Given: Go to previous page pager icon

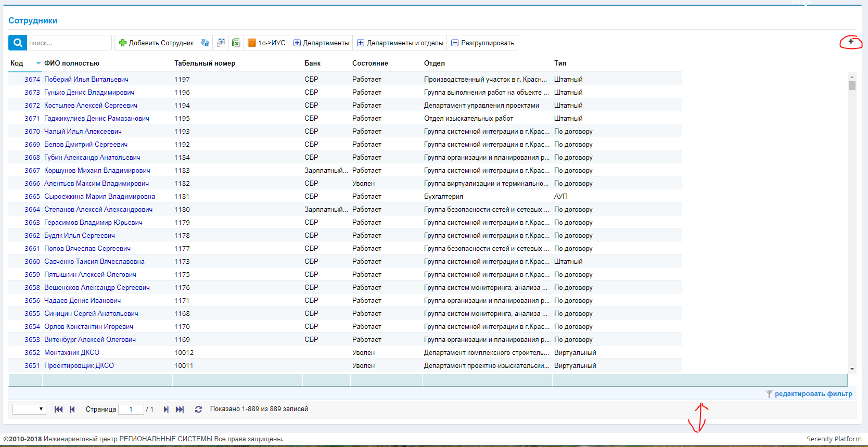Looking at the screenshot, I should click(72, 409).
